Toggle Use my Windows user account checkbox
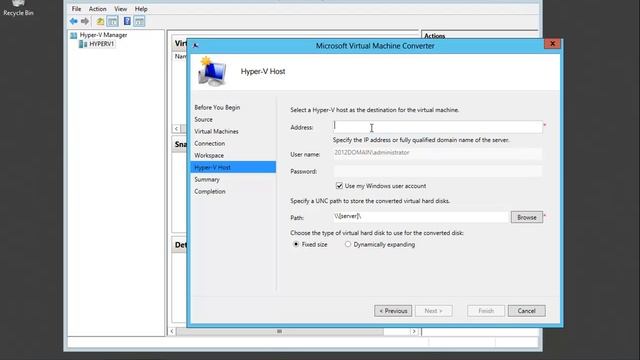The height and width of the screenshot is (360, 640). (x=339, y=186)
